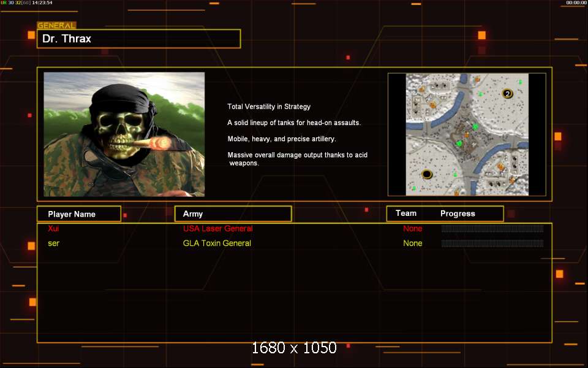
Task: Click Xui's loading progress bar
Action: tap(492, 229)
